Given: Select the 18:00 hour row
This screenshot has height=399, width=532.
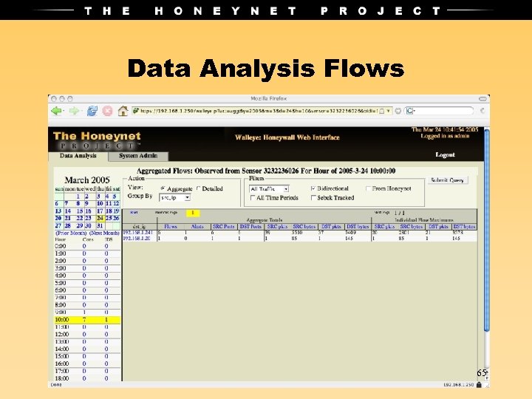Looking at the screenshot, I should coord(87,378).
